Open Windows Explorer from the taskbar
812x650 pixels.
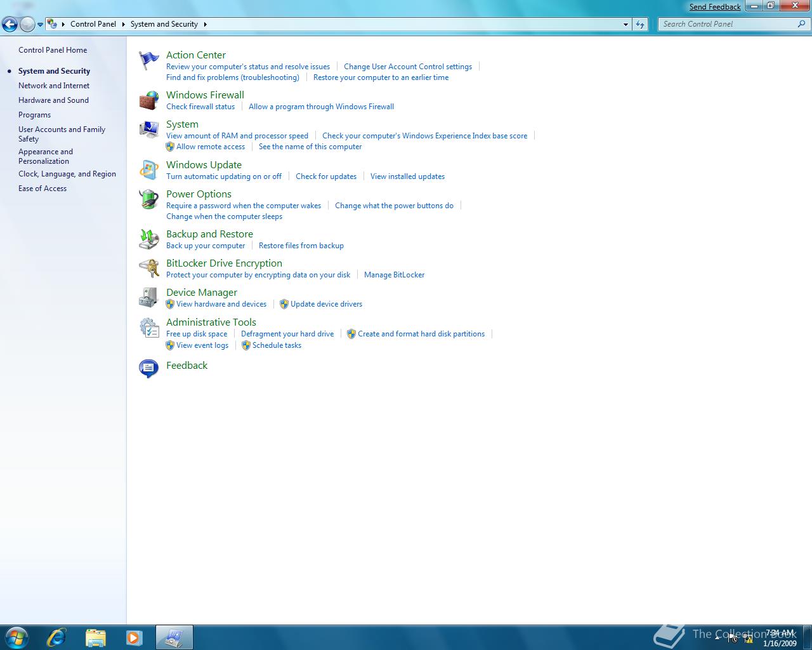point(95,637)
